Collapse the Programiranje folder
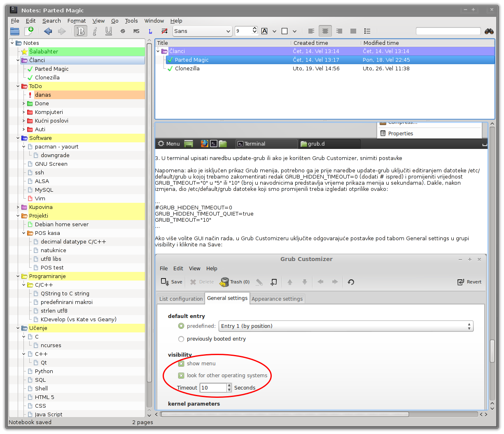 18,276
